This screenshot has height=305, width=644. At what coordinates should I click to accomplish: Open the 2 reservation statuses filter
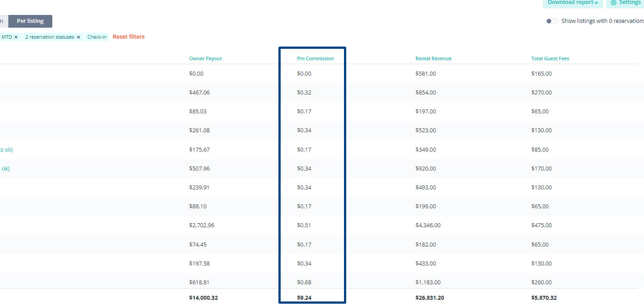(50, 37)
